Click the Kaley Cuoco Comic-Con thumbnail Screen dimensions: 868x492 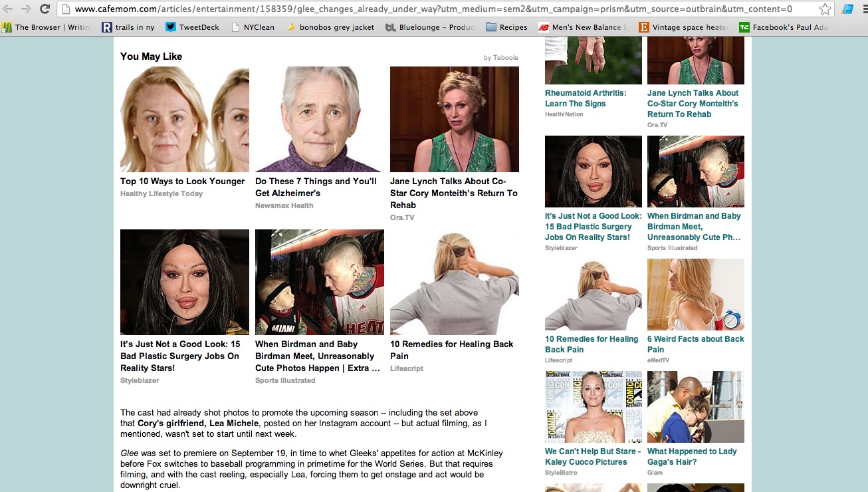pos(593,406)
